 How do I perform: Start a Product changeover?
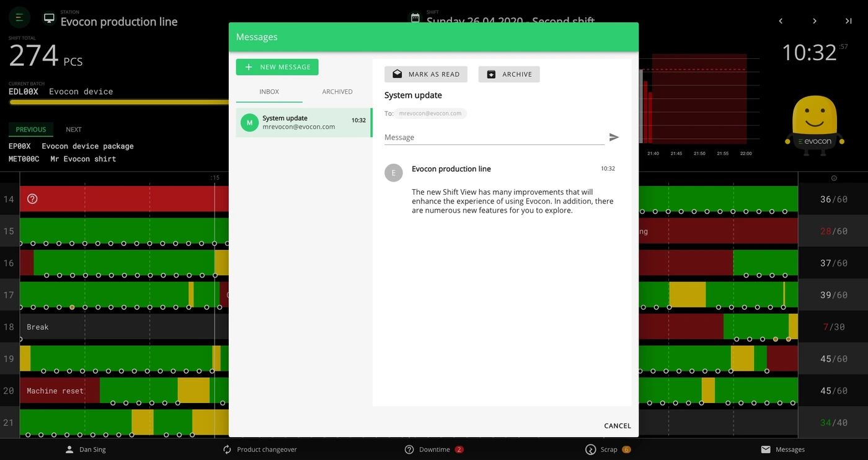[260, 449]
